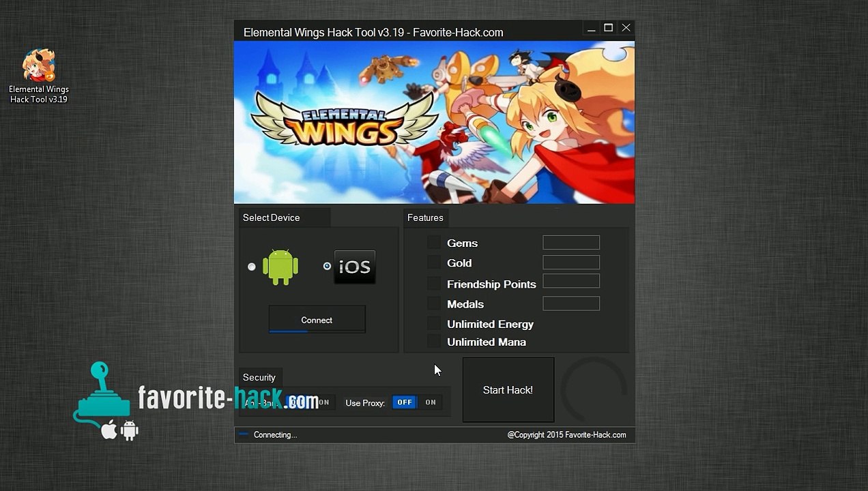Set Use Proxy to OFF
This screenshot has height=491, width=868.
(x=405, y=402)
